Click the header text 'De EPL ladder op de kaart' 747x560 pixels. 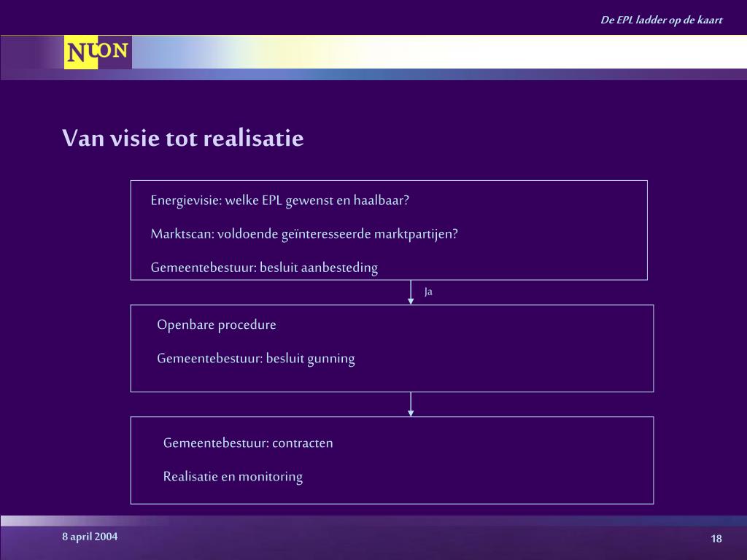coord(661,20)
